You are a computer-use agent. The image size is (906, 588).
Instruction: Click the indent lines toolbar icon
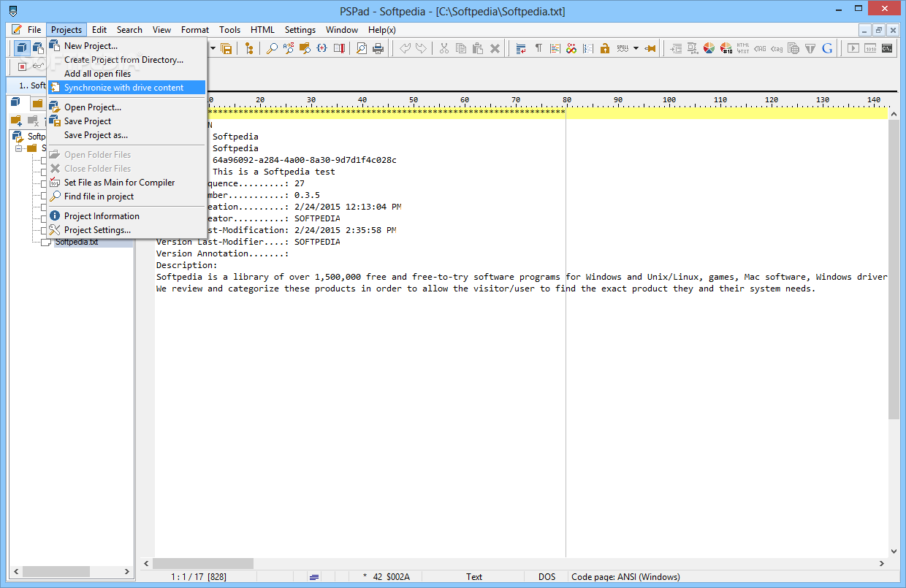pos(676,48)
